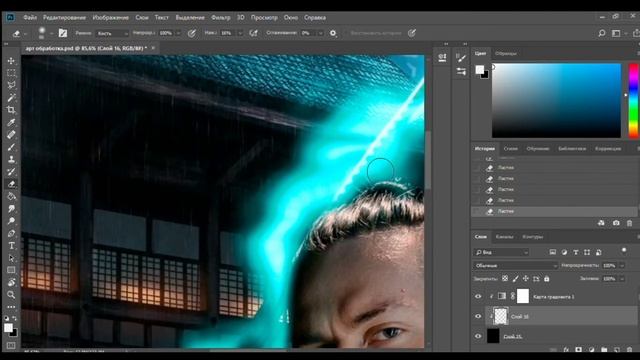Viewport: 640px width, 360px height.
Task: Select the Eraser tool in left toolbar
Action: coord(11,184)
